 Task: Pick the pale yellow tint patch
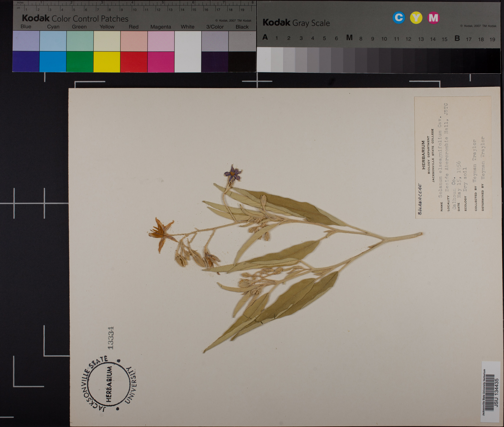tap(107, 41)
